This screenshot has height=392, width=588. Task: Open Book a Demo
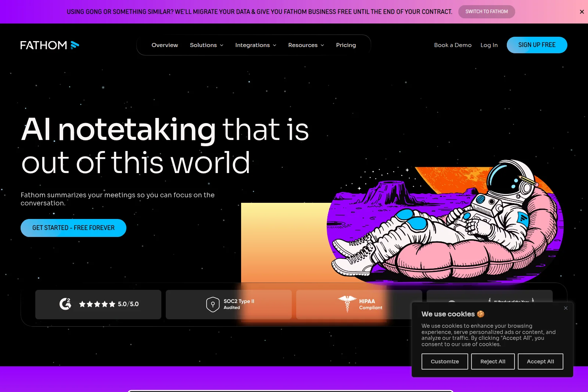452,45
